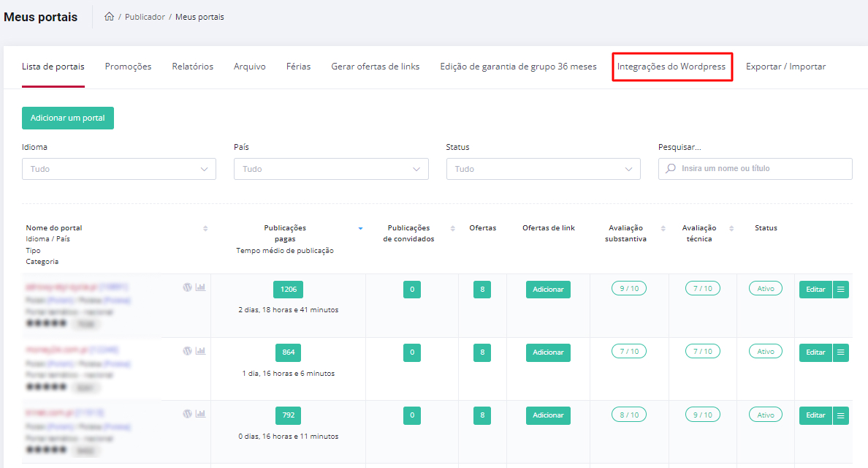The width and height of the screenshot is (868, 468).
Task: Click Adicionar in the 792 row
Action: click(x=548, y=415)
